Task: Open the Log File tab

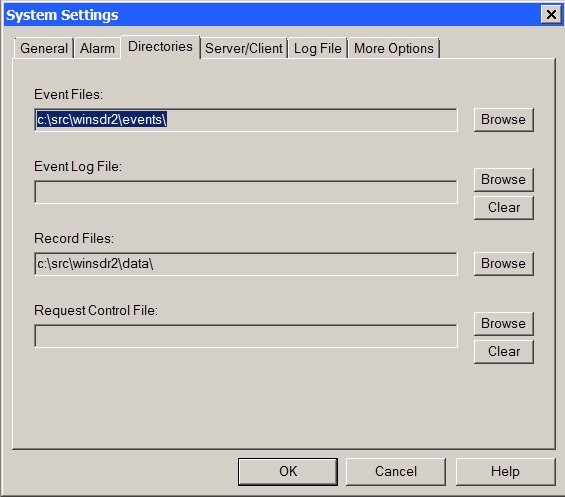Action: (317, 48)
